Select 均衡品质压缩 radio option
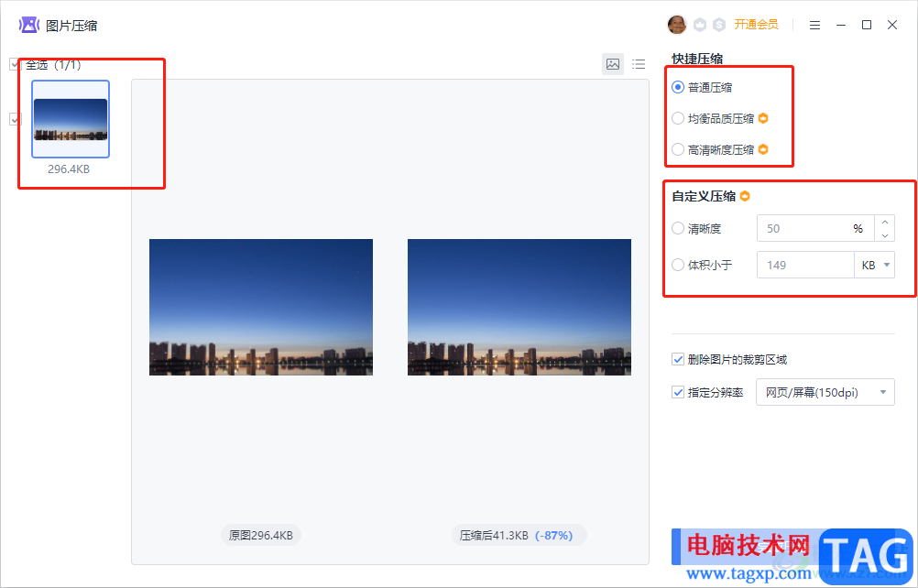918x588 pixels. tap(677, 118)
